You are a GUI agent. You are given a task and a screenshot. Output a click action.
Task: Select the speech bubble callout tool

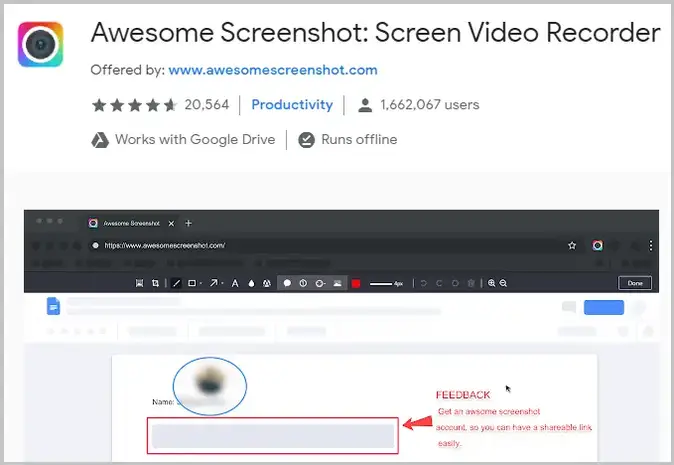point(287,283)
